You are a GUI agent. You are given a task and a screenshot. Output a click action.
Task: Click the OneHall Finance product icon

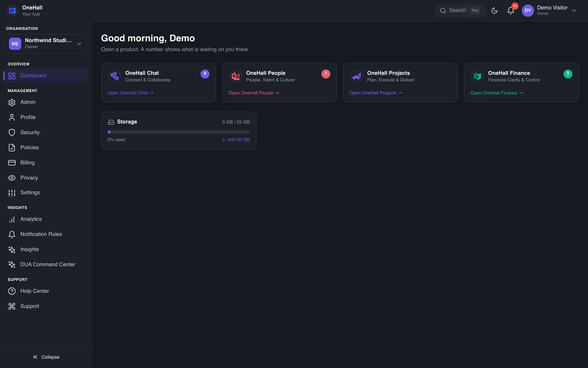(477, 76)
